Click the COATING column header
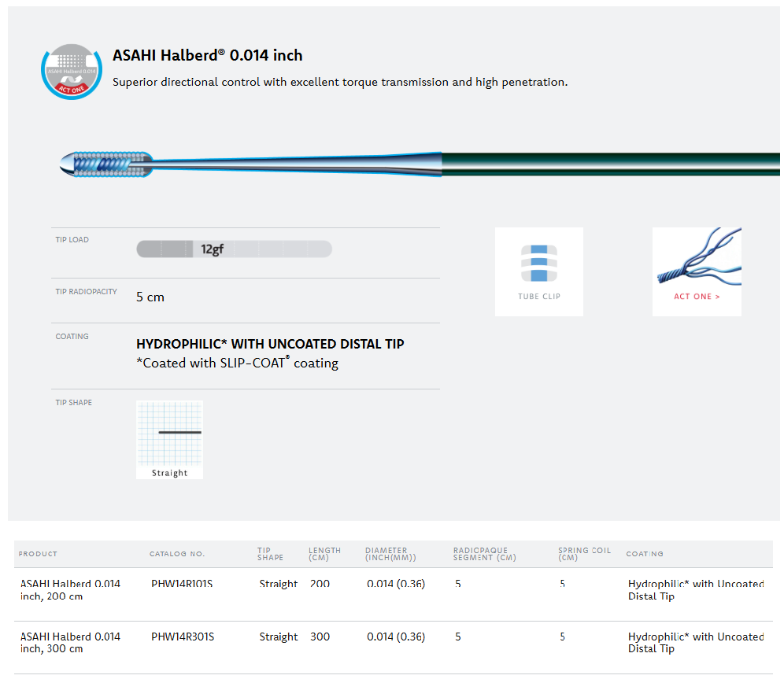 pyautogui.click(x=645, y=554)
